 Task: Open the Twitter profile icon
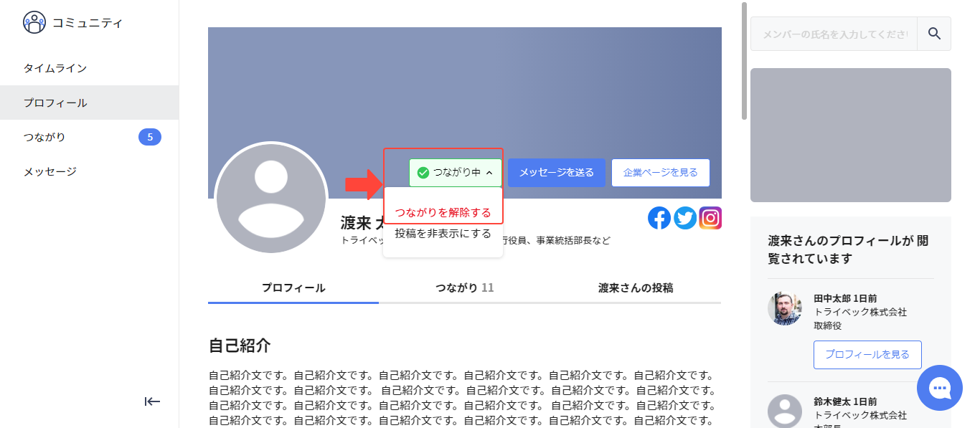click(685, 218)
